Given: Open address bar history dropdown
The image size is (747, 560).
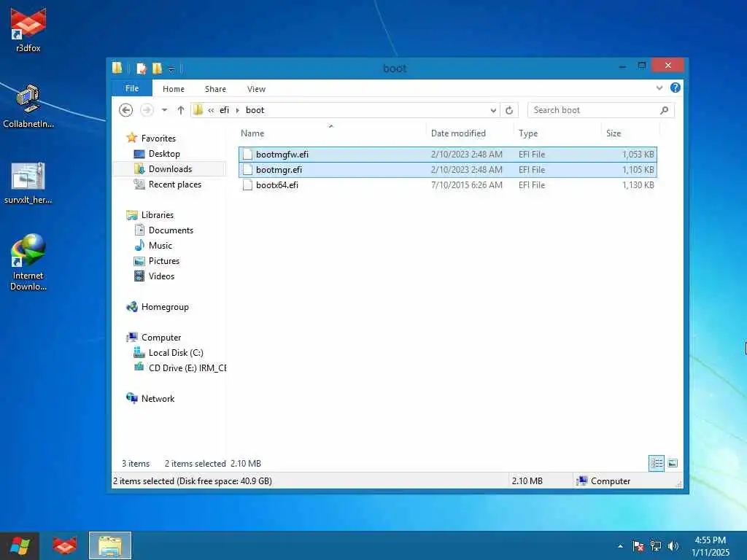Looking at the screenshot, I should 493,111.
